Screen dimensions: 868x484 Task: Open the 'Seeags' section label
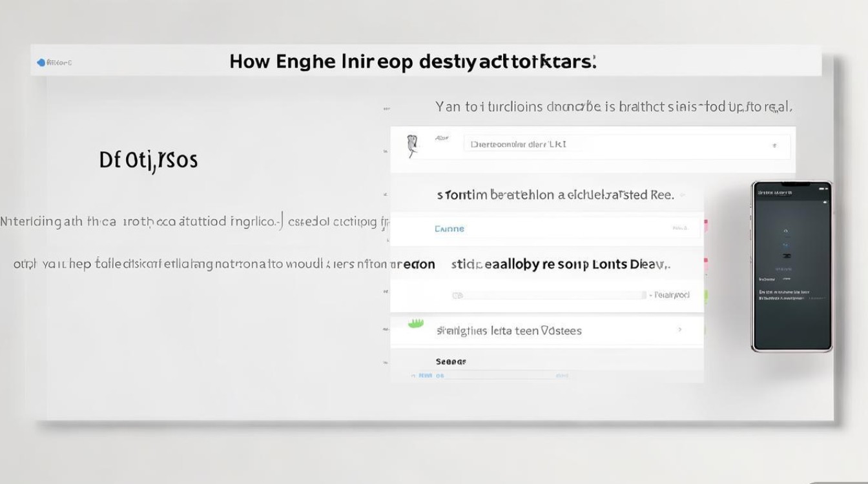(x=451, y=362)
